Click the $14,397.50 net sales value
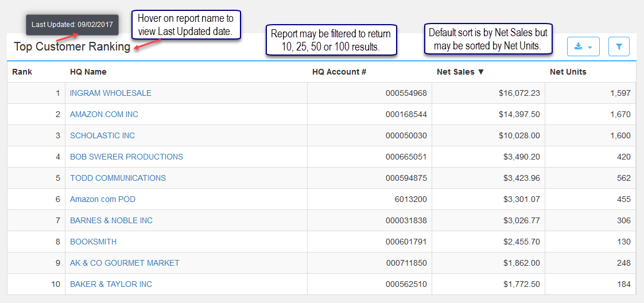 [519, 115]
